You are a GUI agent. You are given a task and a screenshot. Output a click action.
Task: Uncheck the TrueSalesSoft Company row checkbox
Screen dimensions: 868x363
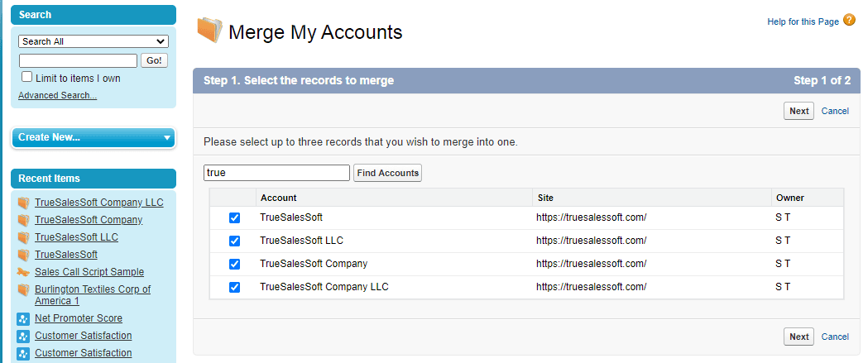235,264
